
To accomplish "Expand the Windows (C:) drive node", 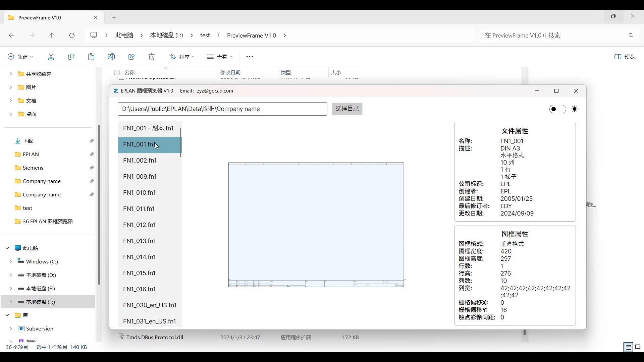I will coord(11,261).
